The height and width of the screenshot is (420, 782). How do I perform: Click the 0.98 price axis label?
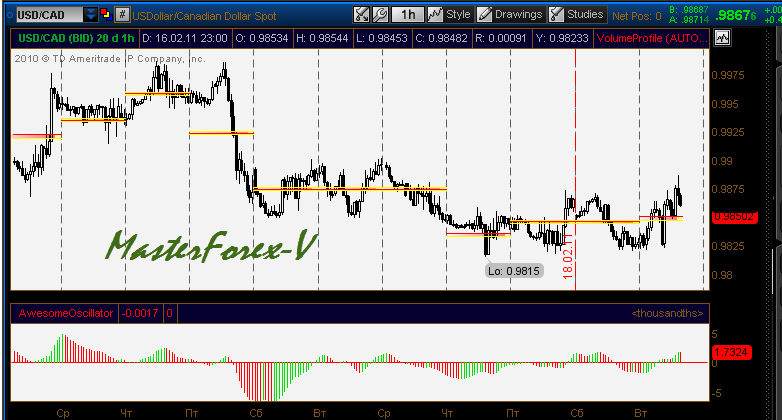722,275
